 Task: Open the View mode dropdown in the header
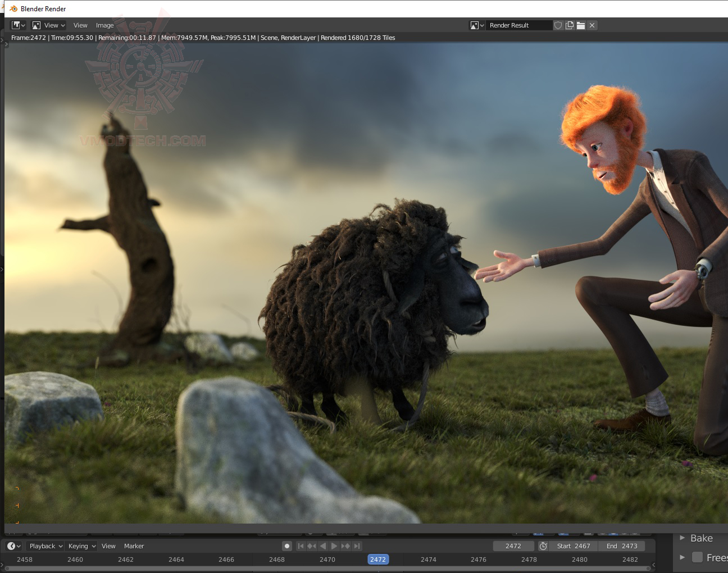click(49, 25)
